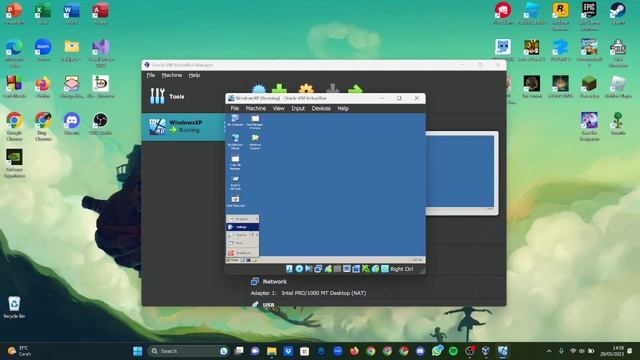Image resolution: width=640 pixels, height=360 pixels.
Task: Click the Right Ctrl host key indicator
Action: [x=402, y=269]
